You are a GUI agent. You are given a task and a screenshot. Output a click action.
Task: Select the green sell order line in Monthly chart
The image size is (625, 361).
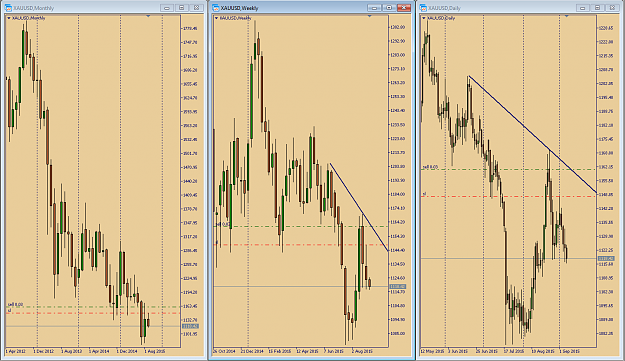tap(94, 307)
